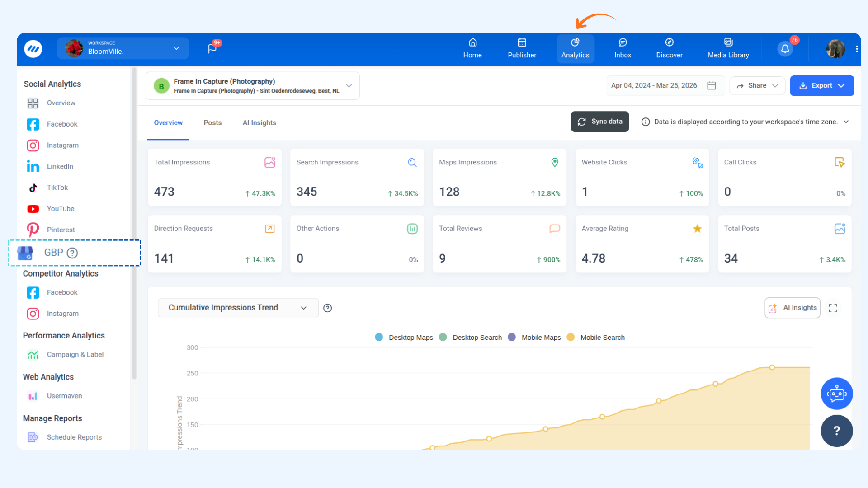
Task: Open Cumulative Impressions Trend dropdown
Action: click(x=238, y=308)
